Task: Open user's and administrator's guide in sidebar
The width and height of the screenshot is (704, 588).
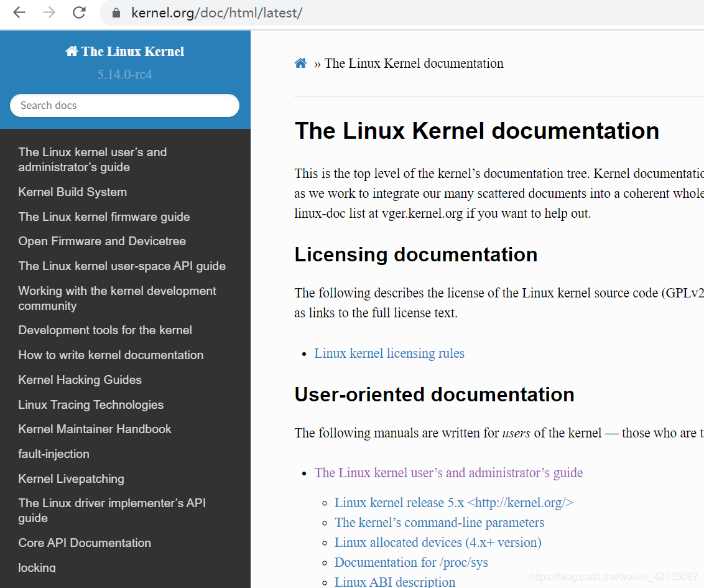Action: 93,159
